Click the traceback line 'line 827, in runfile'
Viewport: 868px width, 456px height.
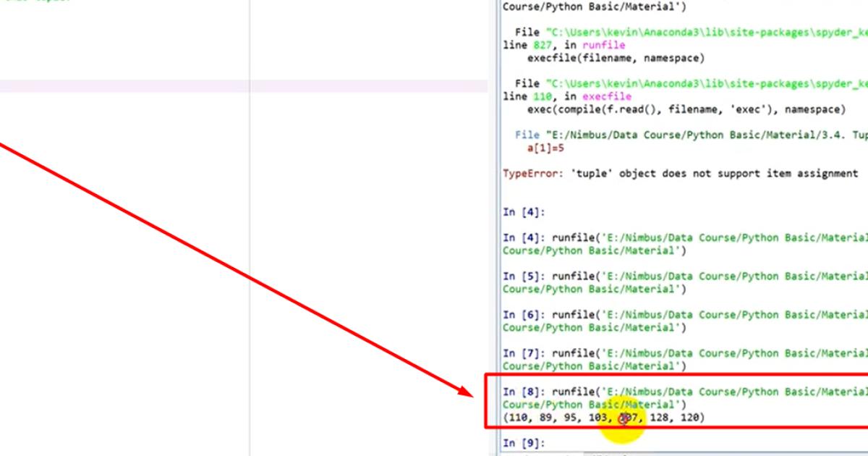click(x=563, y=45)
